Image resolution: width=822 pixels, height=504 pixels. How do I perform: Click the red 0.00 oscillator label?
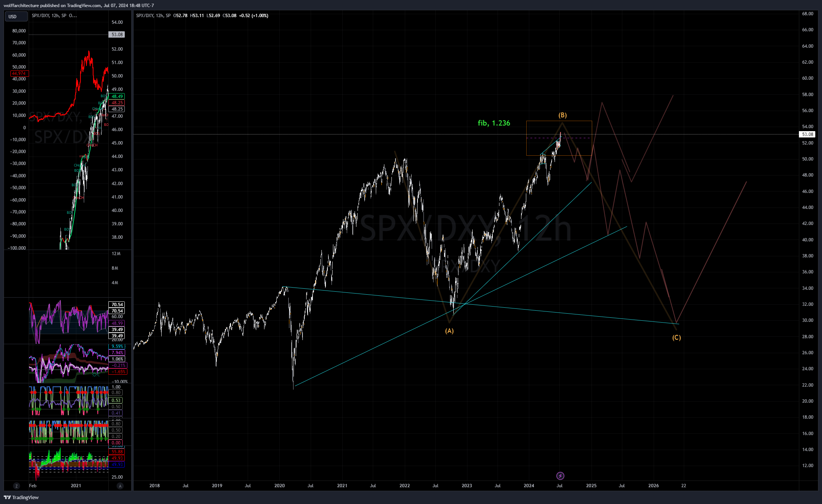[x=116, y=443]
